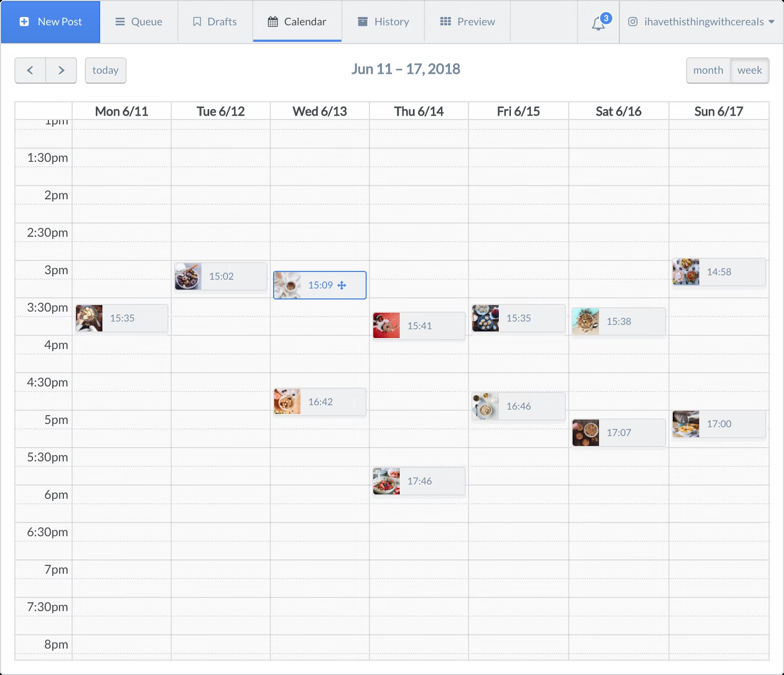Screen dimensions: 784x675
Task: Switch to the Calendar tab
Action: [x=297, y=21]
